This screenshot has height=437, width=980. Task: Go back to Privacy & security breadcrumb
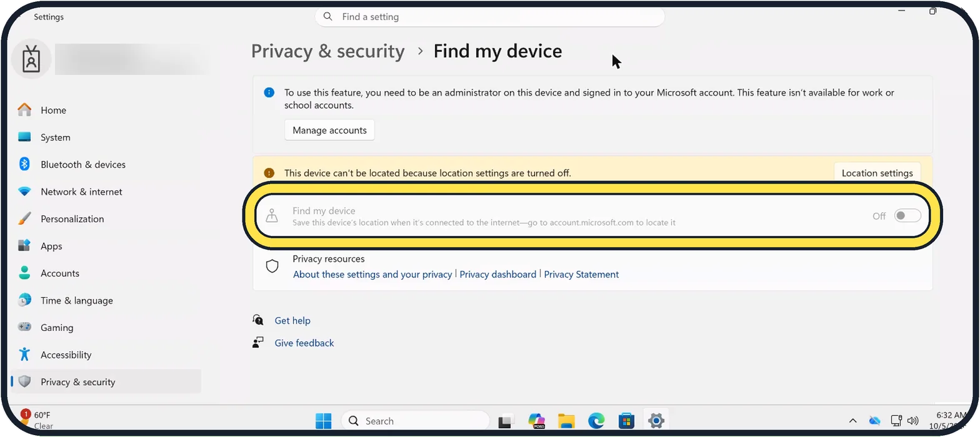(327, 51)
